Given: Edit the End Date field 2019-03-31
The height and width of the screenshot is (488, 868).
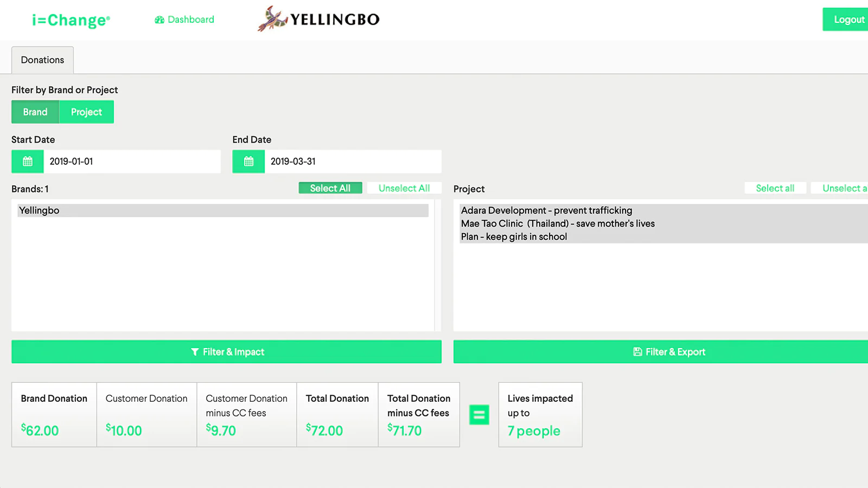Looking at the screenshot, I should coord(353,162).
